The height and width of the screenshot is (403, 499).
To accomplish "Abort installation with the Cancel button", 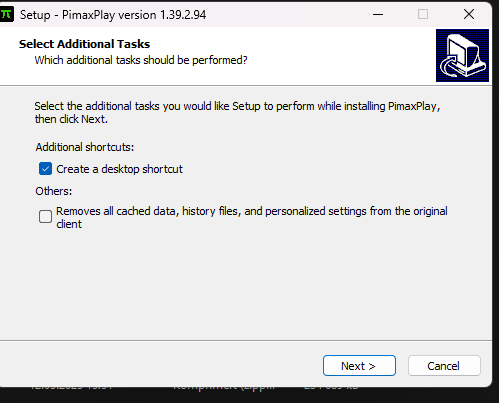I will coord(444,366).
